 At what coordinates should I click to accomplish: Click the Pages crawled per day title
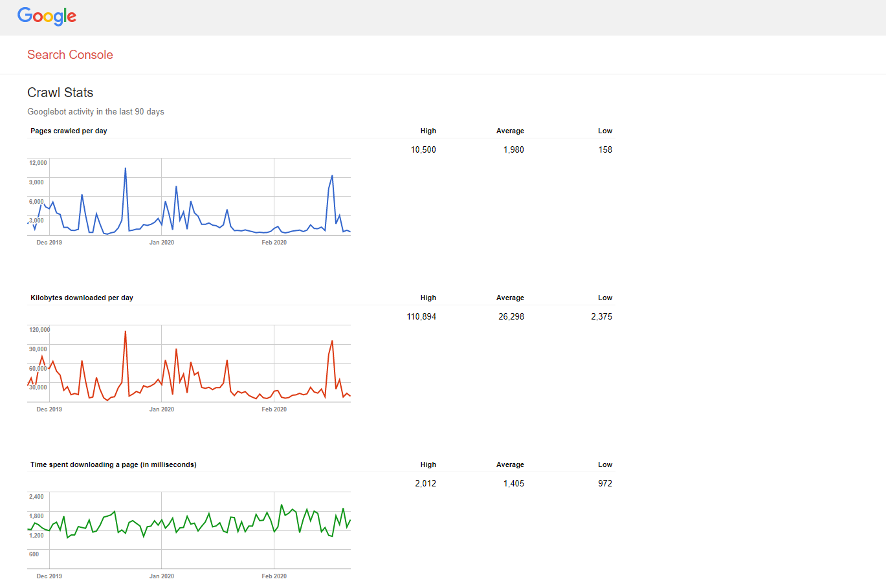tap(69, 131)
